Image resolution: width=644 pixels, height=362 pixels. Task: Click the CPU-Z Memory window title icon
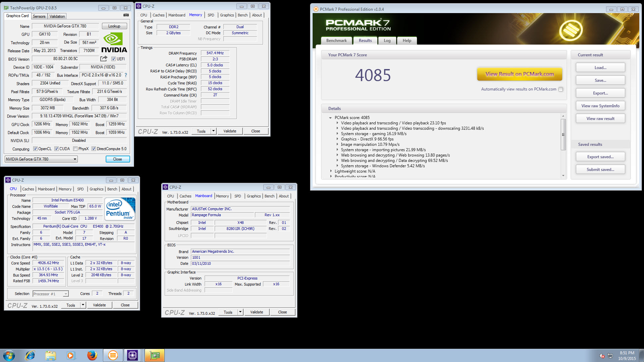pyautogui.click(x=139, y=6)
